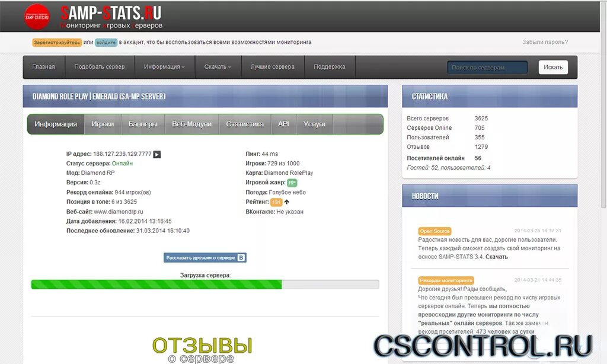The image size is (607, 364).
Task: Click the server status Онлайн text
Action: point(122,164)
